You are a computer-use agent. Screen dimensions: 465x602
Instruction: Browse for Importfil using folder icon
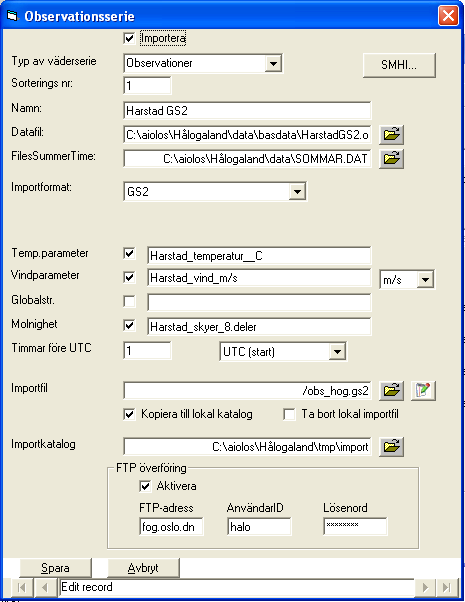click(x=391, y=391)
